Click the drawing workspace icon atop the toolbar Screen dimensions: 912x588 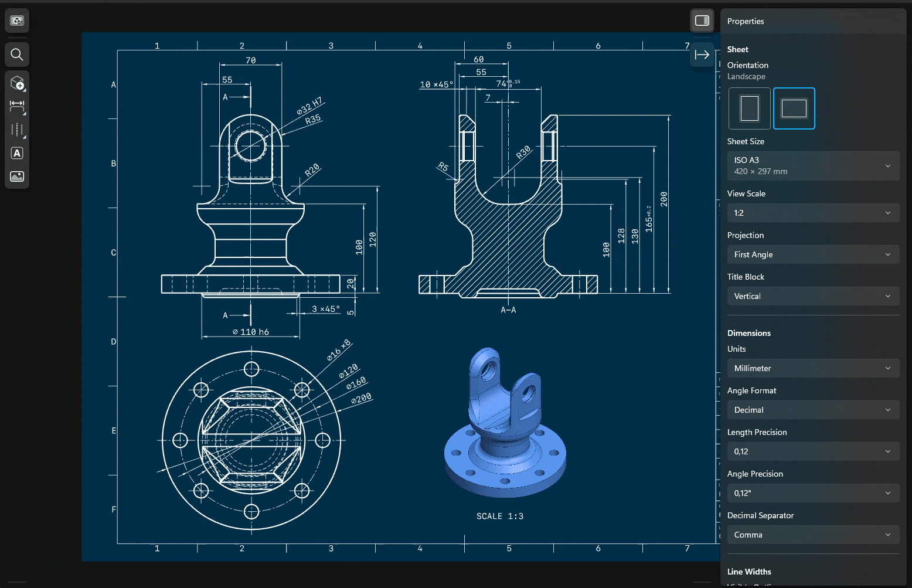pyautogui.click(x=16, y=20)
